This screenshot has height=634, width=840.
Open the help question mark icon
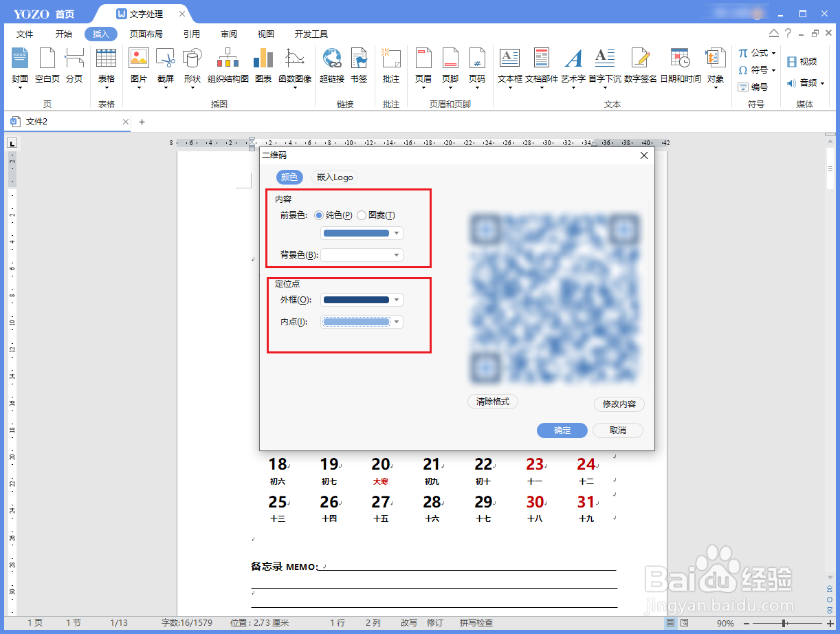pyautogui.click(x=788, y=34)
